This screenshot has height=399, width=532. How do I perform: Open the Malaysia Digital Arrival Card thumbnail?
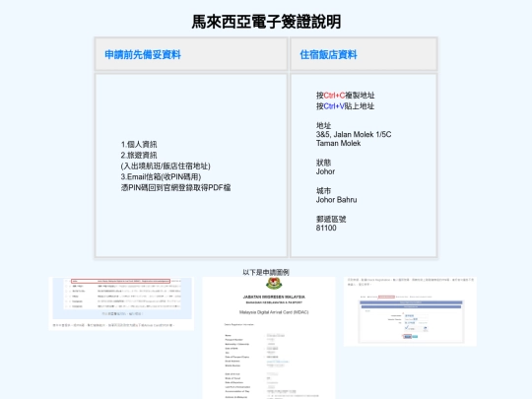[x=269, y=338]
